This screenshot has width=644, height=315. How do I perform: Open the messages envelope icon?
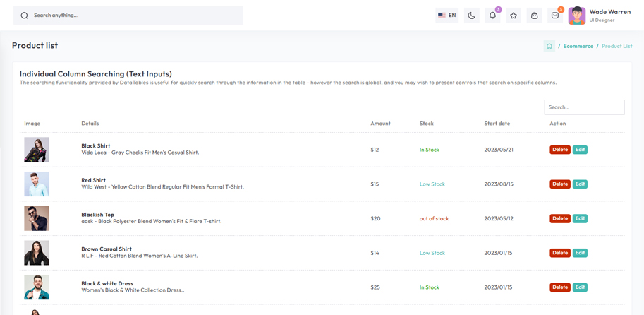click(555, 16)
